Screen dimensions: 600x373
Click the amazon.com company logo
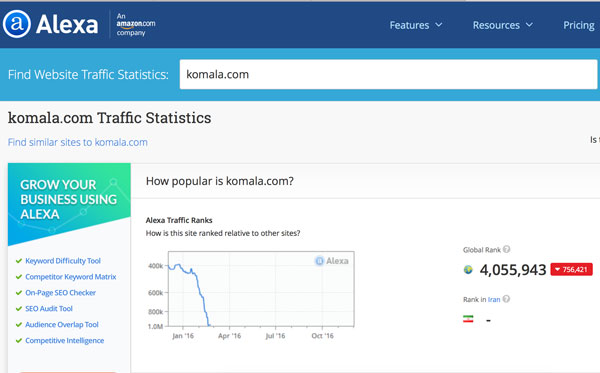[x=135, y=24]
